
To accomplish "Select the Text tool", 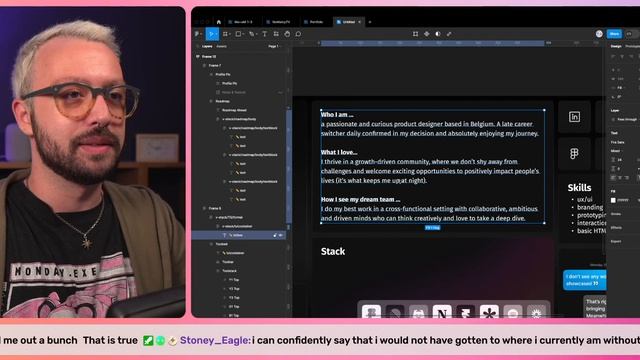I will (264, 34).
